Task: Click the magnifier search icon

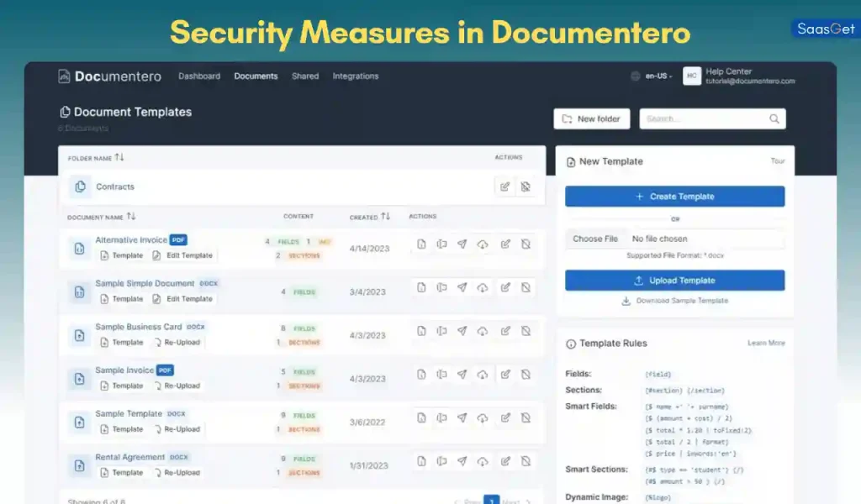Action: click(774, 119)
